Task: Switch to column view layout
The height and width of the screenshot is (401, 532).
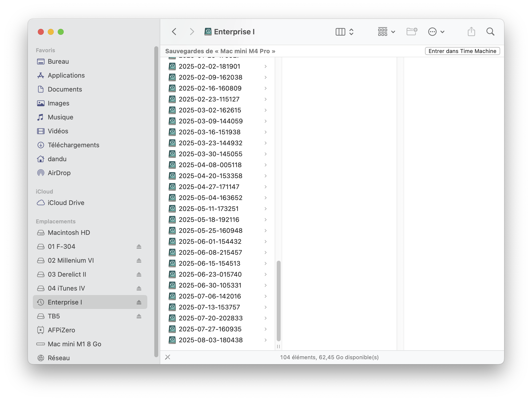Action: [340, 32]
